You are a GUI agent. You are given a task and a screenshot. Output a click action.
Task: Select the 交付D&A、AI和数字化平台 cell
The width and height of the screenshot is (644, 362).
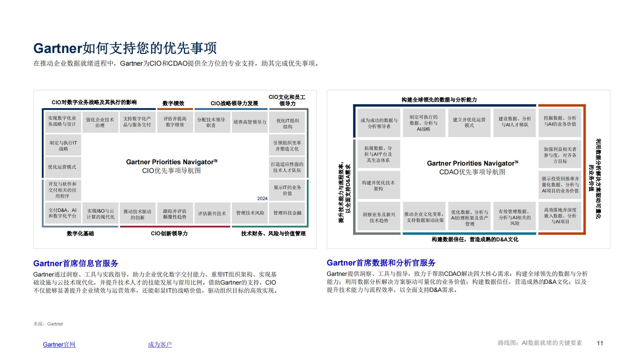[63, 213]
